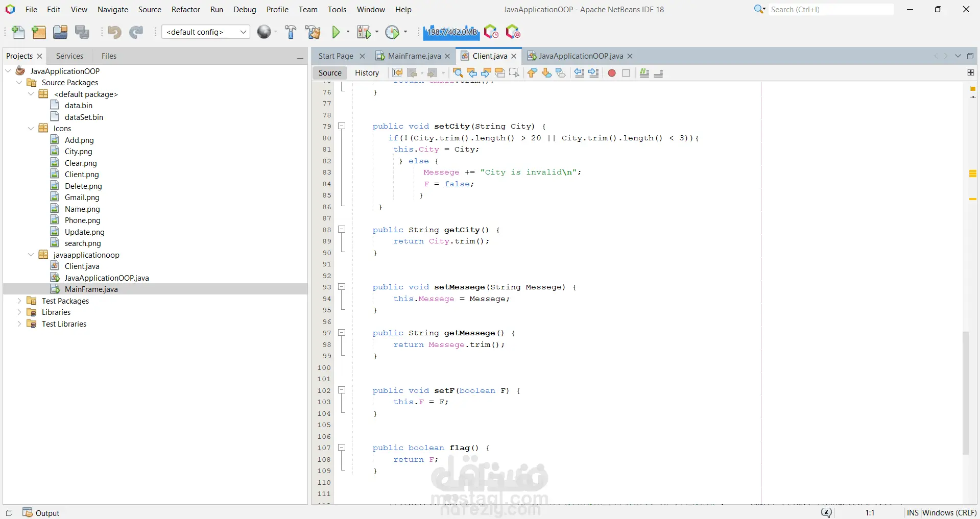Open the Output window
The image size is (980, 519).
coord(41,513)
